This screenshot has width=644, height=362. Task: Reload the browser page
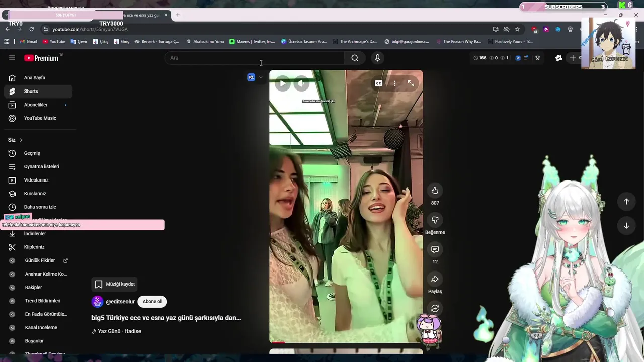coord(31,29)
